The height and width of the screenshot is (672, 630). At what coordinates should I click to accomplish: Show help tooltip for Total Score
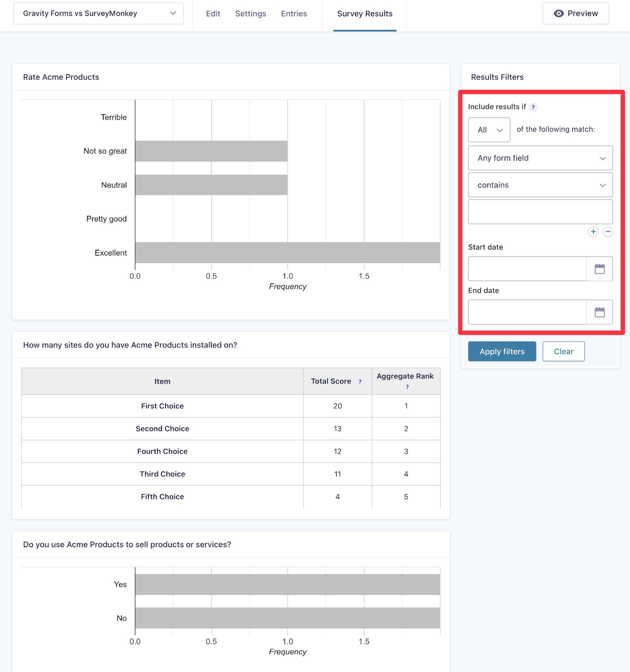tap(360, 382)
